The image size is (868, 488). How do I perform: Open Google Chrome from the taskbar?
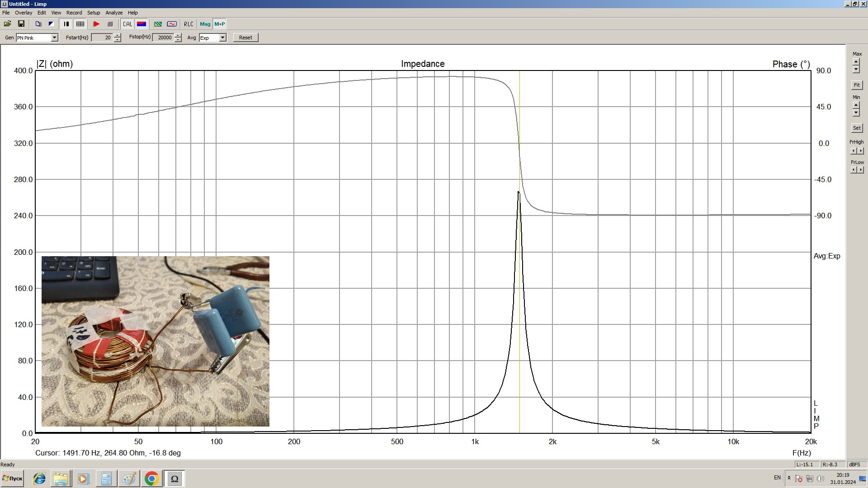[x=151, y=479]
